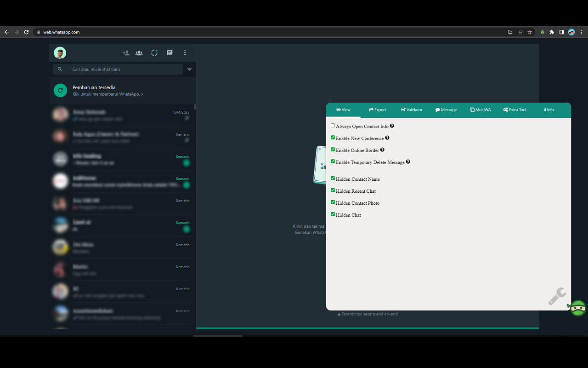Click the green refresh icon beside Pembaruan tersedia

click(x=60, y=90)
